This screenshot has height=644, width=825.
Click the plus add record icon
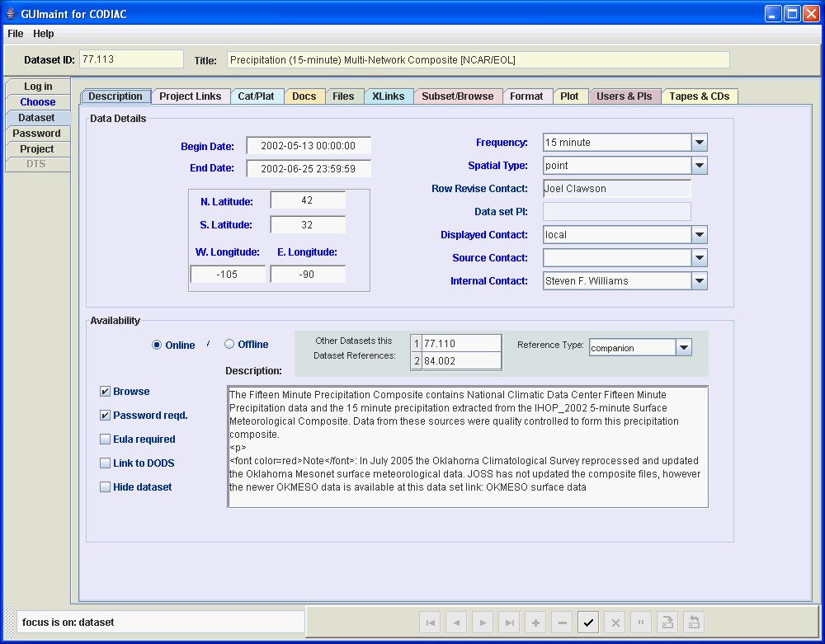coord(535,623)
